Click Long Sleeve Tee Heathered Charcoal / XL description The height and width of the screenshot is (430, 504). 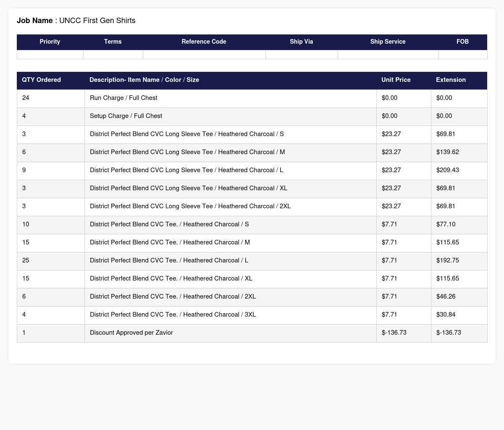pyautogui.click(x=189, y=188)
